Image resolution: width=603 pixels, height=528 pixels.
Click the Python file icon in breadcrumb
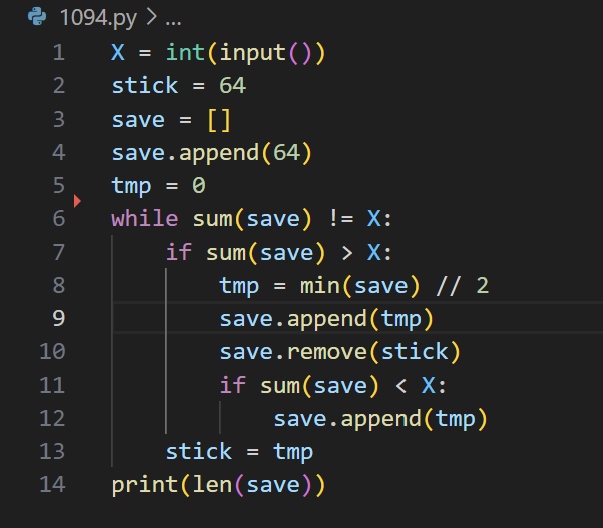pyautogui.click(x=37, y=17)
